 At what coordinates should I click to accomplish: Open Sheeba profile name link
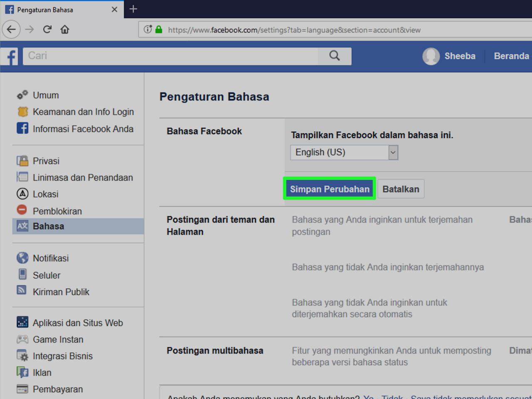(460, 56)
